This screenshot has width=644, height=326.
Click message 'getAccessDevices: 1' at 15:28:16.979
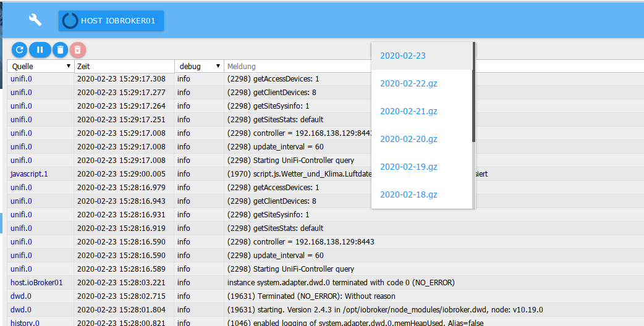coord(273,188)
